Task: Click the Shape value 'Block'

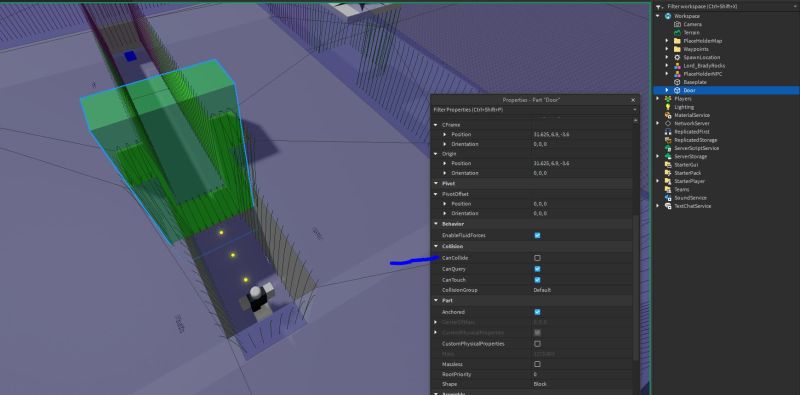Action: [x=540, y=384]
